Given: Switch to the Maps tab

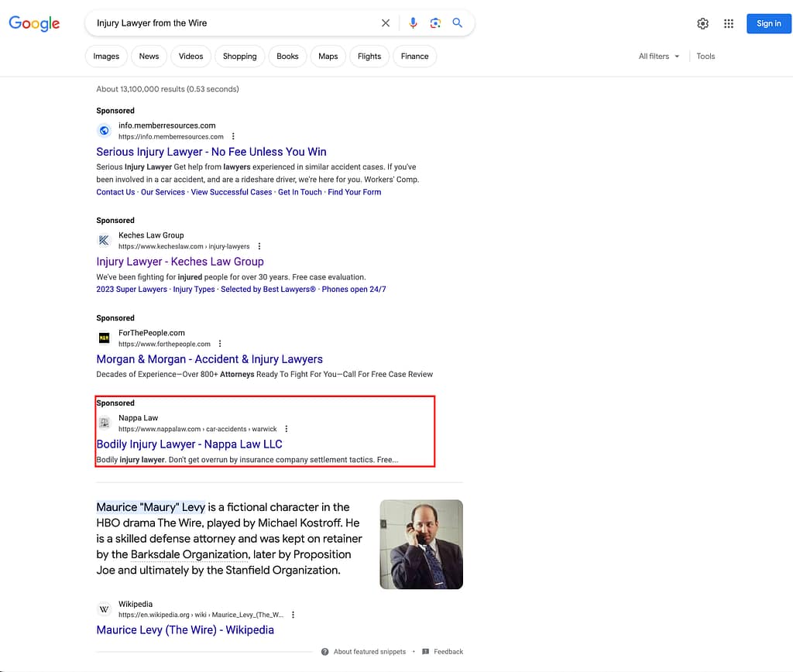Looking at the screenshot, I should (x=328, y=56).
